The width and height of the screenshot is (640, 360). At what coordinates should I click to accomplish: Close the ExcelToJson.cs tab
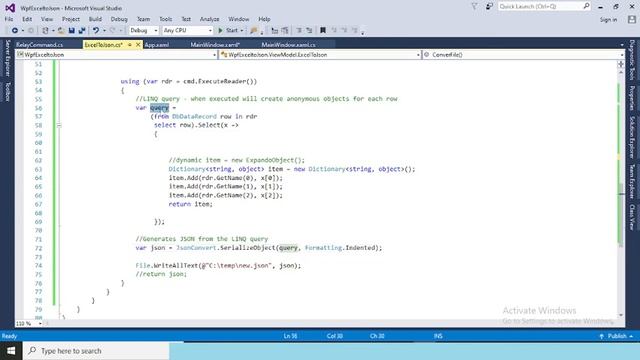point(138,44)
